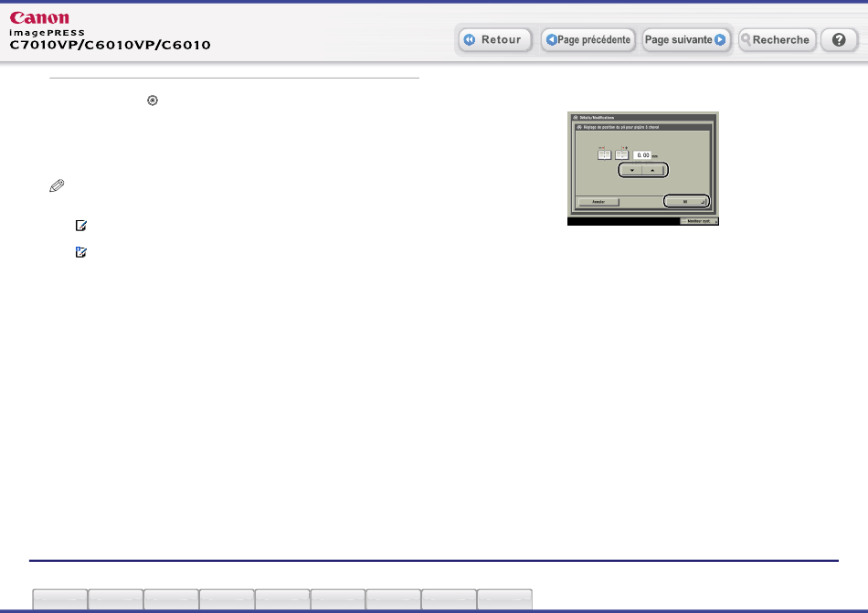
Task: Click the up arrow in the panel illustration
Action: click(x=652, y=171)
